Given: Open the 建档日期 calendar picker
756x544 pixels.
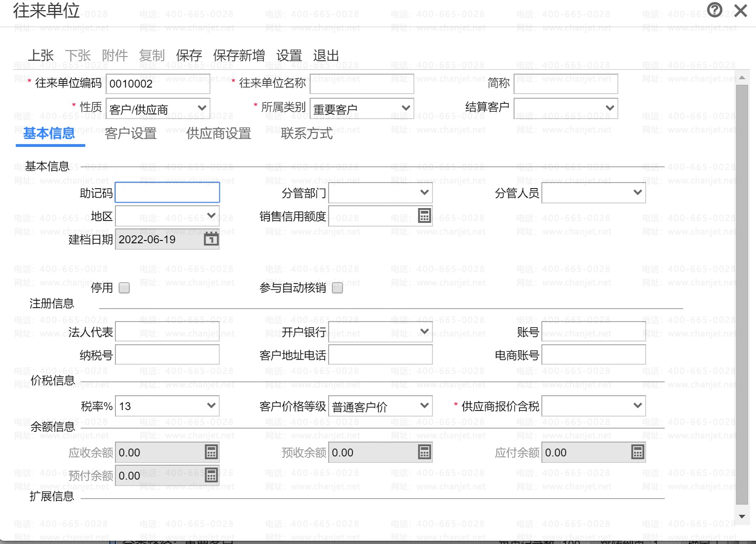Looking at the screenshot, I should (211, 239).
